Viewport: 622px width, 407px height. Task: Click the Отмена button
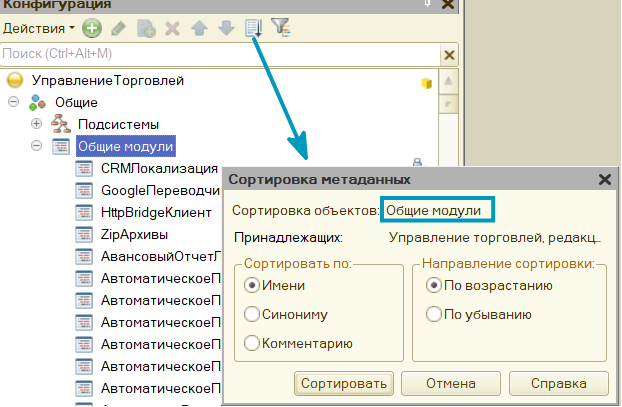point(451,383)
